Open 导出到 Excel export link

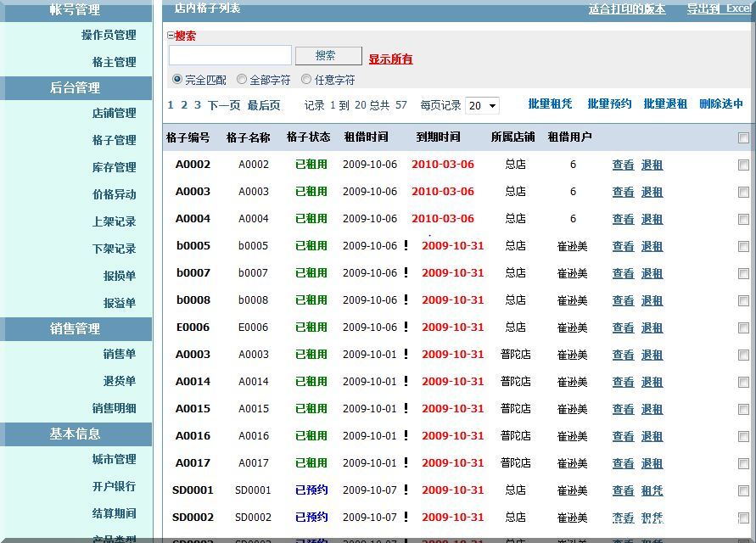coord(719,8)
